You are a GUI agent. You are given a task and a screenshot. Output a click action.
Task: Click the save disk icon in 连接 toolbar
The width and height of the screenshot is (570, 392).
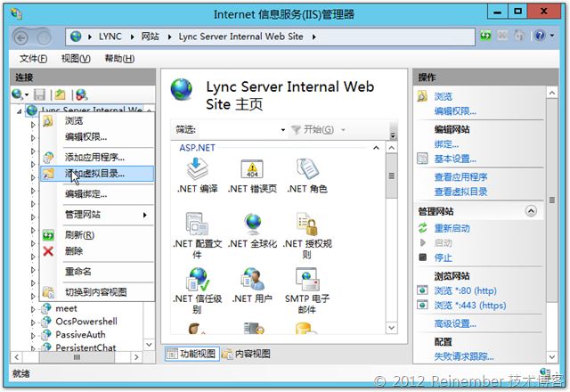pos(39,95)
